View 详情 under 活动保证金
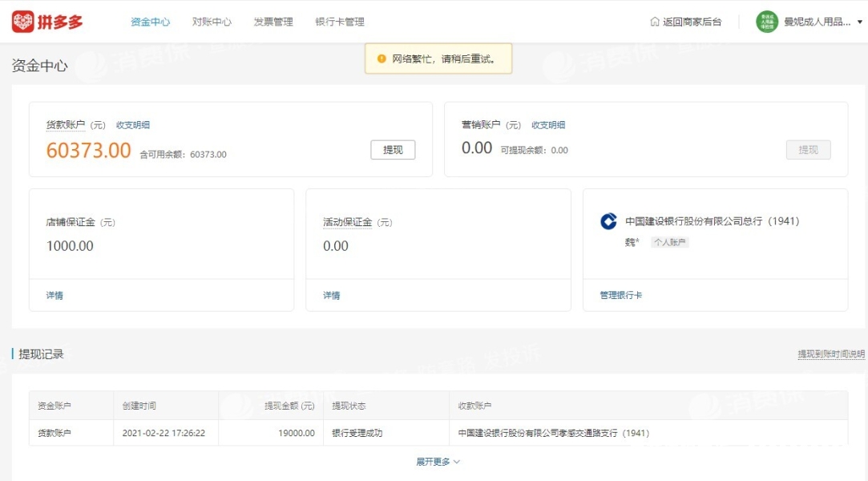The image size is (868, 481). (331, 295)
